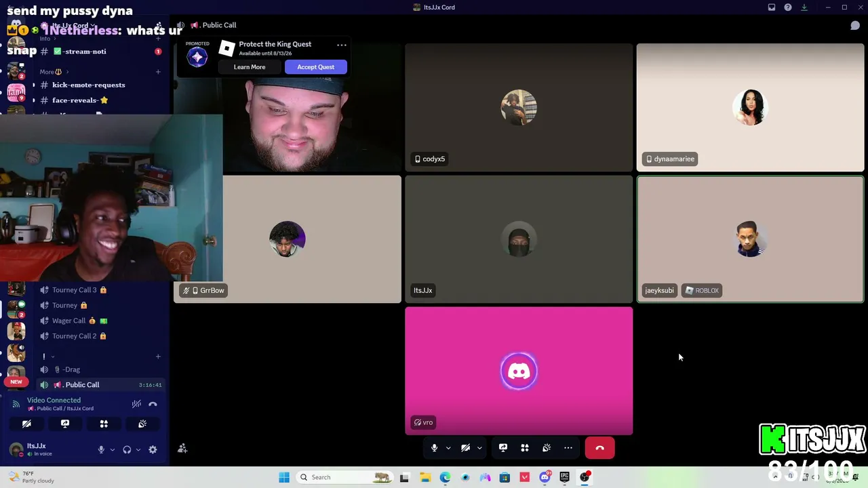Start screen sharing from the call control bar

[503, 448]
